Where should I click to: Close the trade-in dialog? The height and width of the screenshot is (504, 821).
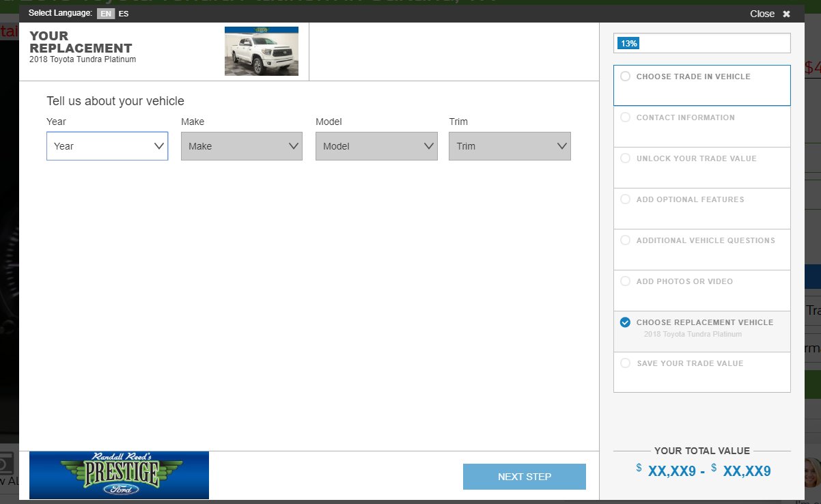coord(770,14)
